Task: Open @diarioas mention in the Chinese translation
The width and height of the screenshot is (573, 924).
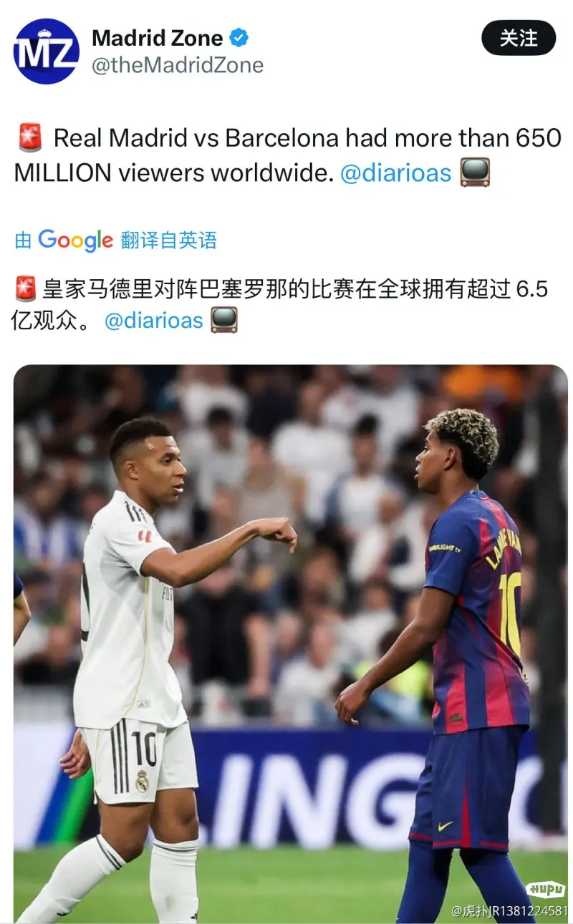Action: coord(154,320)
